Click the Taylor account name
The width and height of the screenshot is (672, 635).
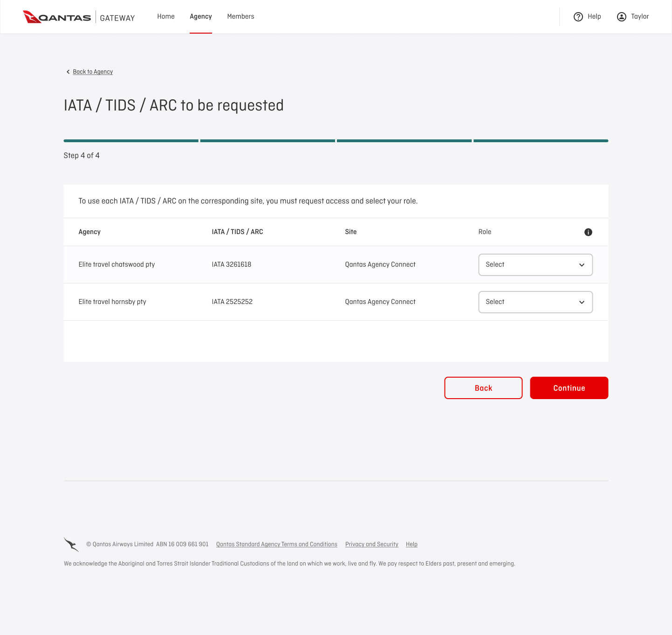point(640,16)
